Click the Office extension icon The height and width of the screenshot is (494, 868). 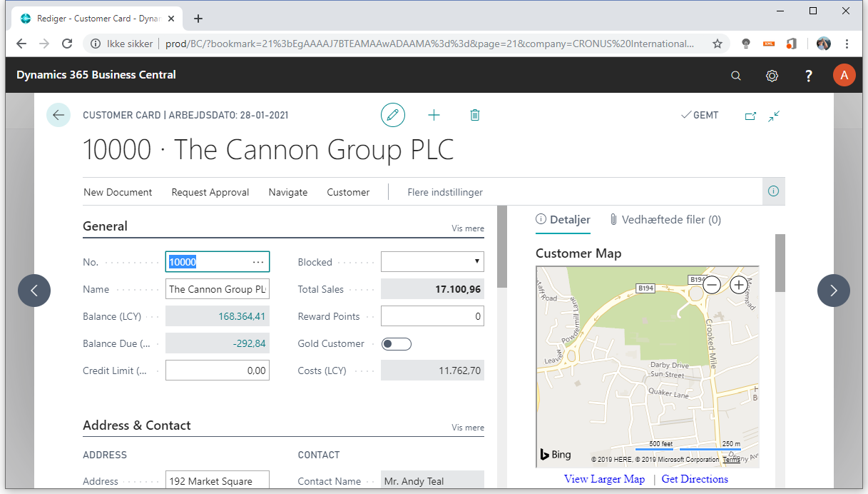pyautogui.click(x=791, y=44)
